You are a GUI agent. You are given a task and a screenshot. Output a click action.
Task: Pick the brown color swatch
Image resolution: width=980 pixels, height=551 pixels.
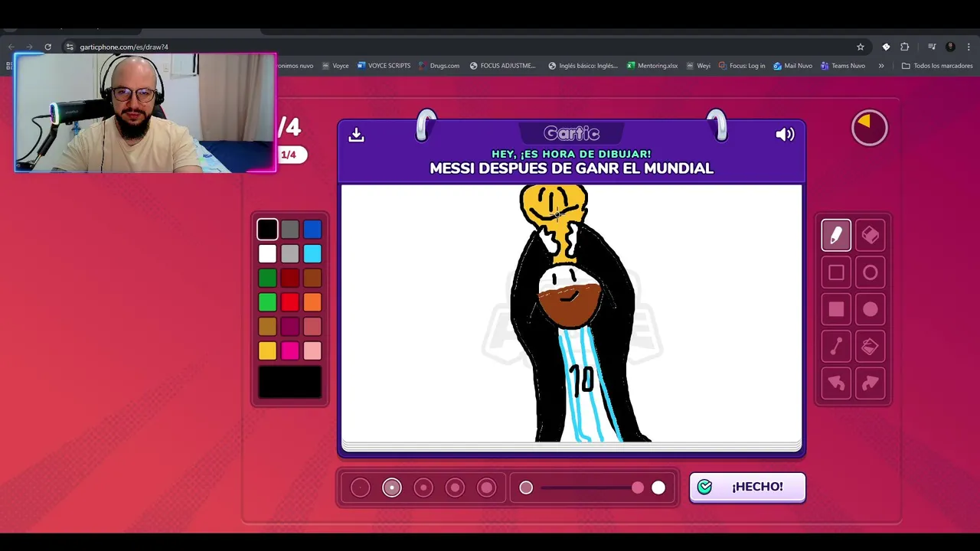(312, 278)
